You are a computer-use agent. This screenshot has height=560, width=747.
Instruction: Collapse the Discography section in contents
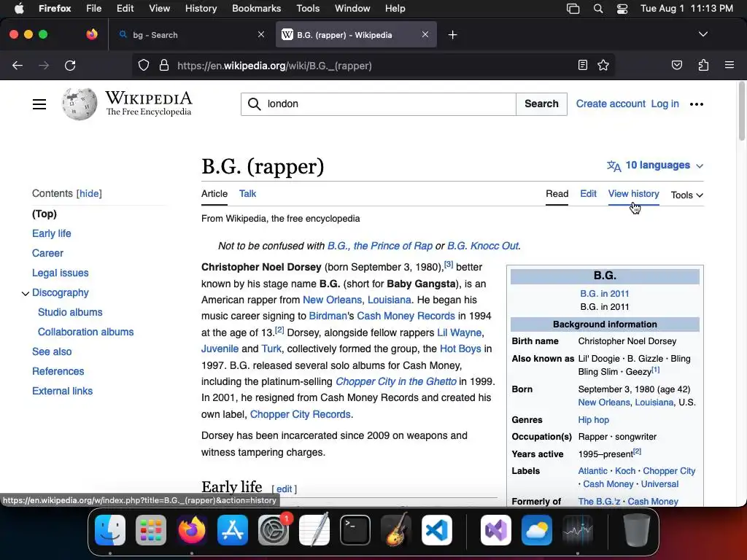coord(26,293)
